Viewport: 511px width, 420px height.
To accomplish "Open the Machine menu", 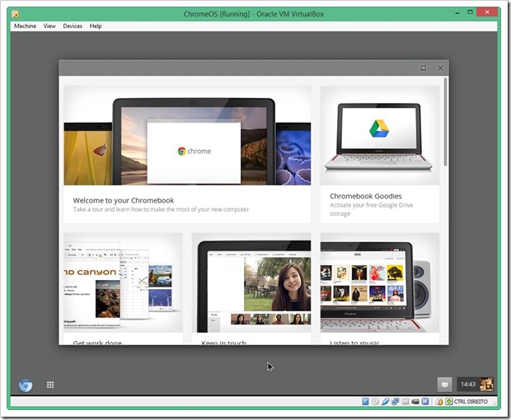I will [25, 26].
